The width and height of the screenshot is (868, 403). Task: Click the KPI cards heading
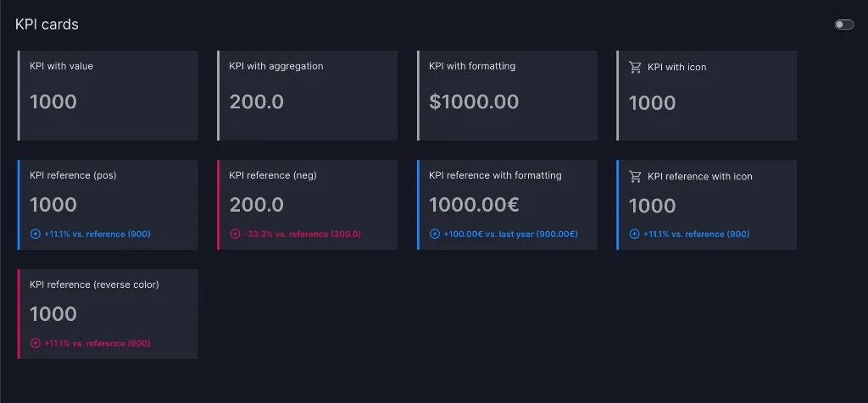(47, 25)
